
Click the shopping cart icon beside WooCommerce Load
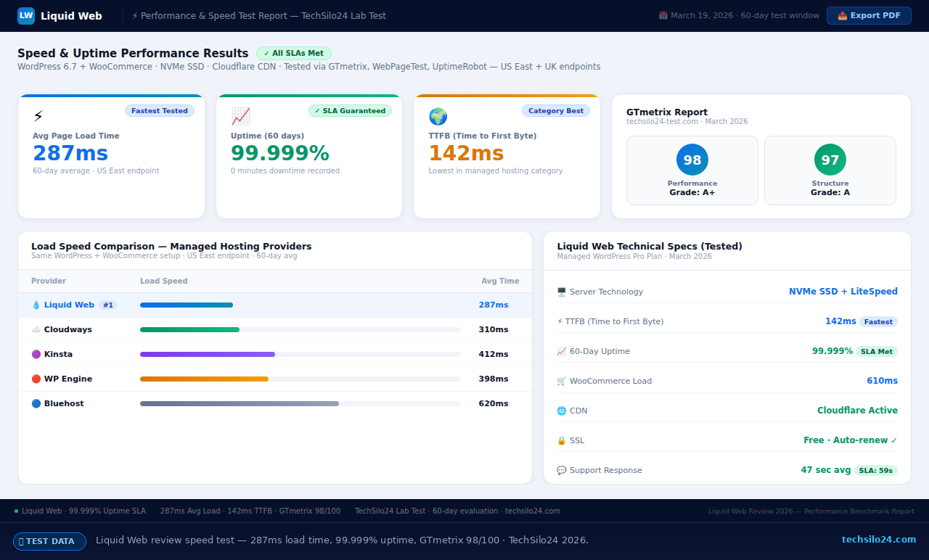pos(560,380)
